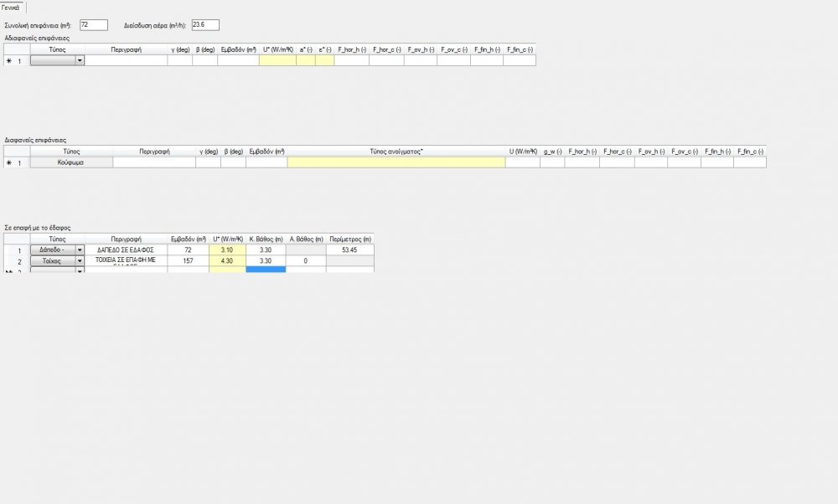Click the Συνολική επιφάνεια field showing 72
Image resolution: width=838 pixels, height=504 pixels.
[x=93, y=25]
